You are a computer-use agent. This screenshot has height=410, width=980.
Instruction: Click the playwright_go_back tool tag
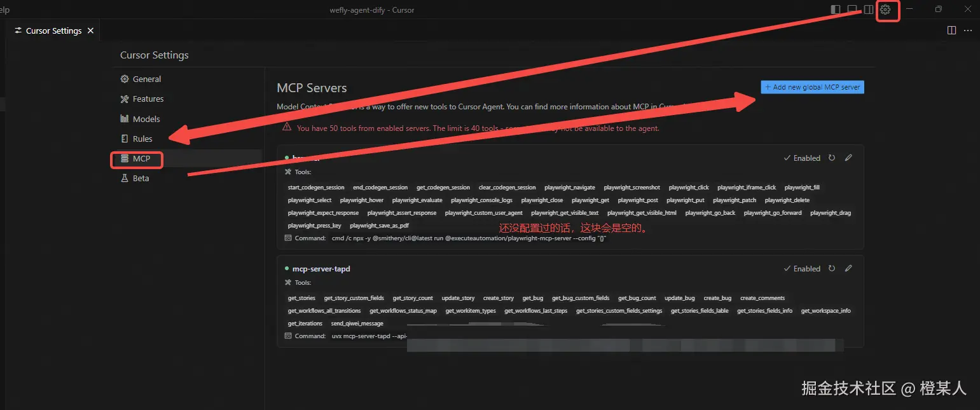pos(710,213)
